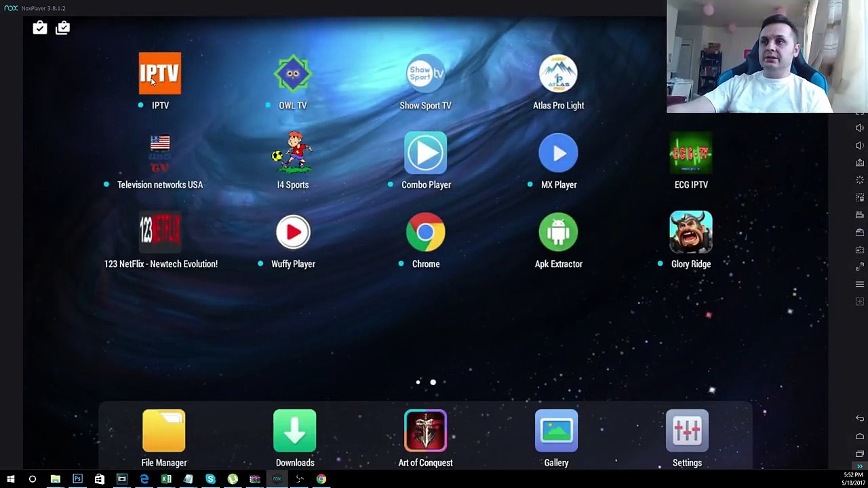Open Chrome browser in the emulator
Image resolution: width=868 pixels, height=488 pixels.
pos(426,232)
